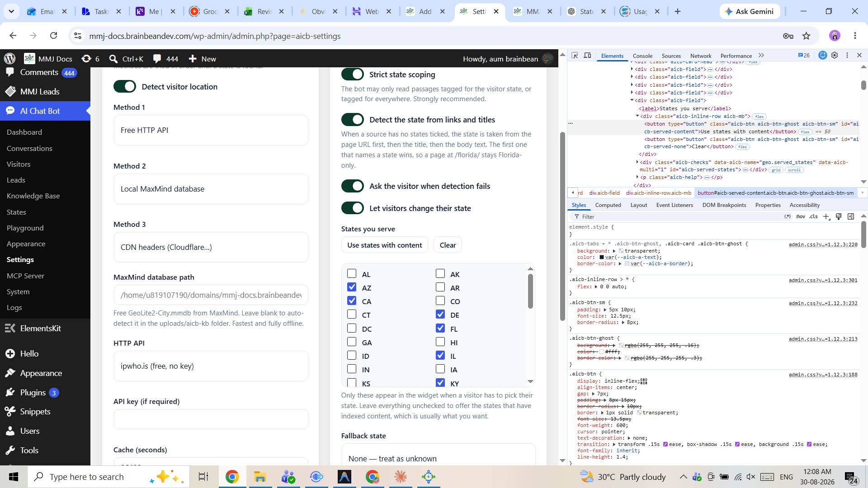Turn off the Detect visitor location toggle
Viewport: 868px width, 488px height.
tap(125, 87)
